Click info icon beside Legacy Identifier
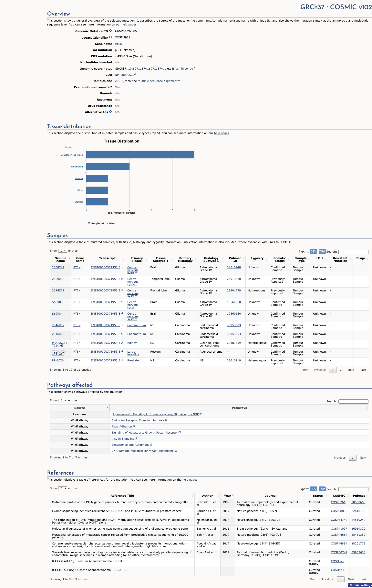The image size is (372, 588). [110, 37]
